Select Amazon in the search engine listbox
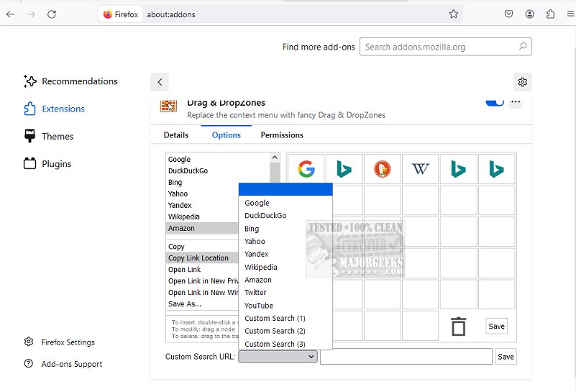Screen dimensions: 576x392 pyautogui.click(x=202, y=228)
